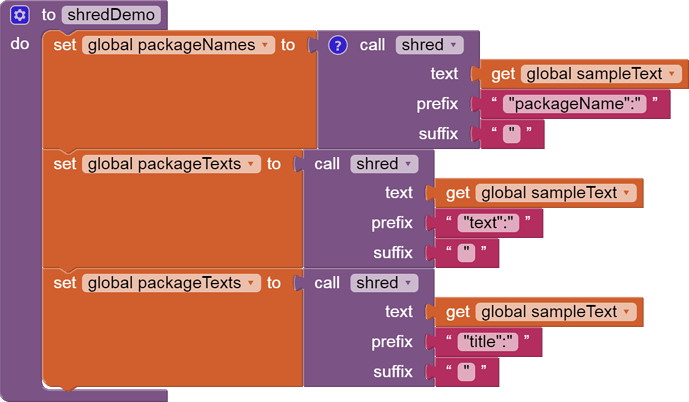Select the purple "to shredDemo" procedure block header
Screen dimensions: 689x402
coord(48,15)
